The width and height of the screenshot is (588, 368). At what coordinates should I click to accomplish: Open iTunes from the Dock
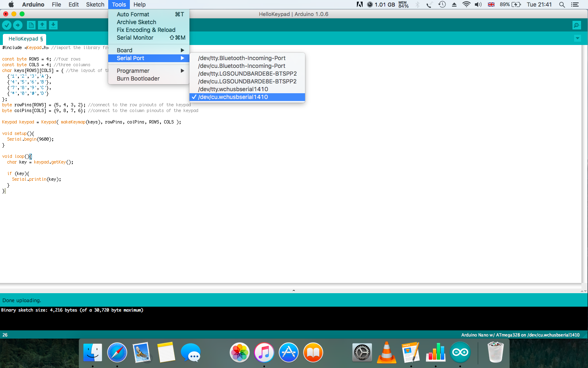point(264,352)
